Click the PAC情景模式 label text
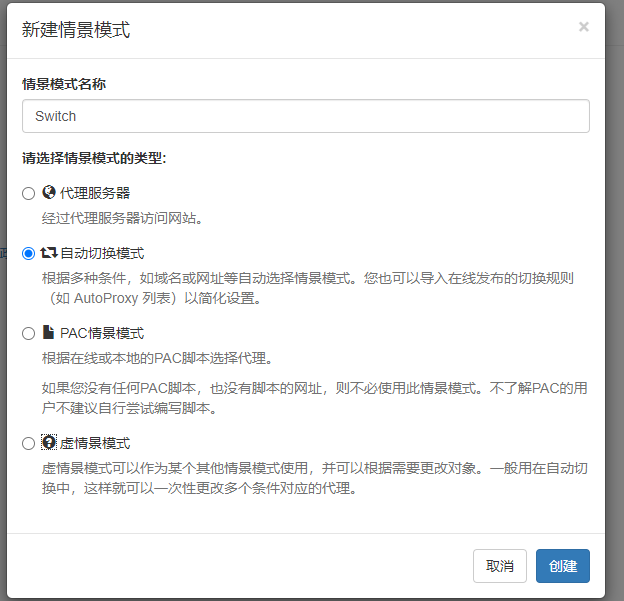The height and width of the screenshot is (601, 624). (102, 333)
